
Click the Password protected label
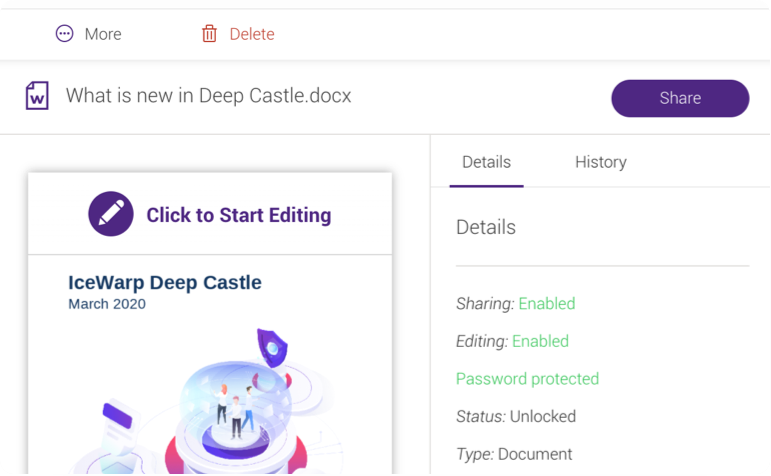click(527, 379)
